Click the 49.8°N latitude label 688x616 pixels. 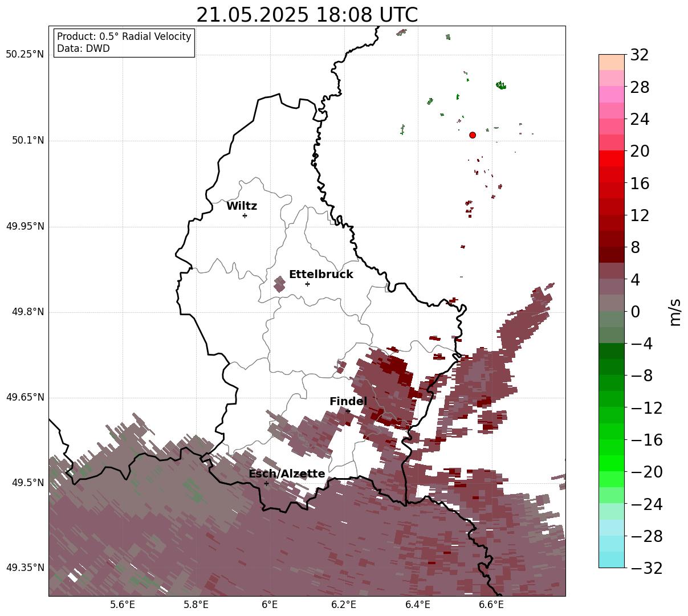28,312
